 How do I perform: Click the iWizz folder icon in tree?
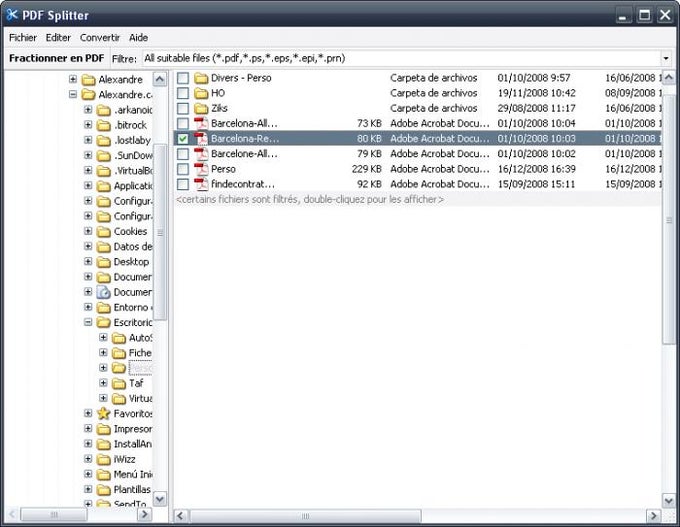point(104,459)
